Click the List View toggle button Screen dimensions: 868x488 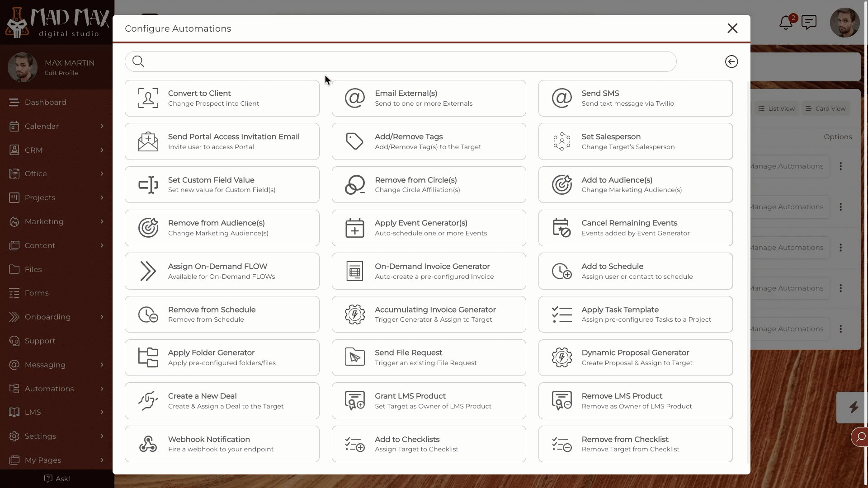coord(776,108)
